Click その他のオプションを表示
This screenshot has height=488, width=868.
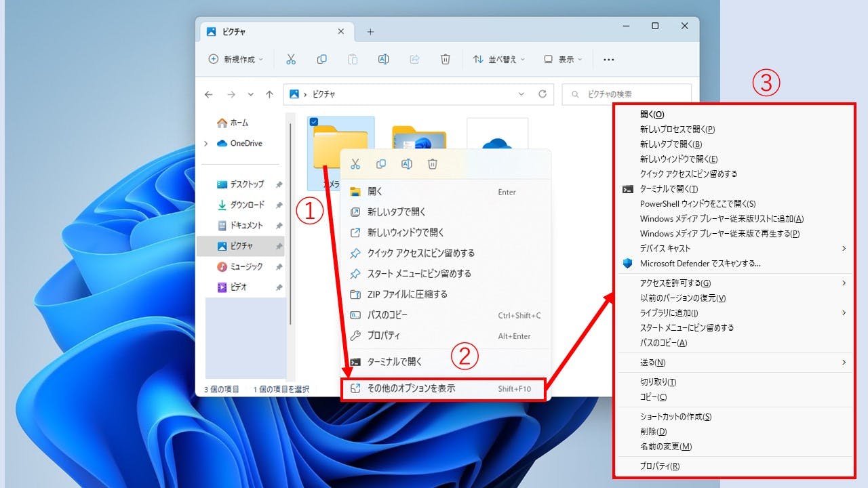(445, 389)
